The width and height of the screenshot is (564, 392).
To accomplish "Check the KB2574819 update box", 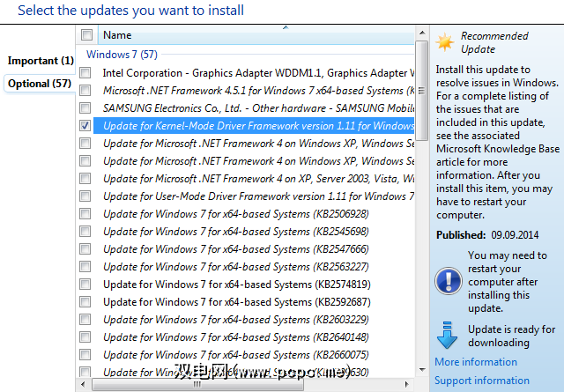I will click(x=85, y=285).
